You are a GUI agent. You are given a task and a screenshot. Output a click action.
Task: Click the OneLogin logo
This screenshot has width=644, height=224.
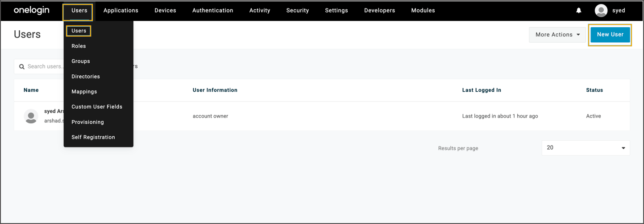click(x=31, y=10)
